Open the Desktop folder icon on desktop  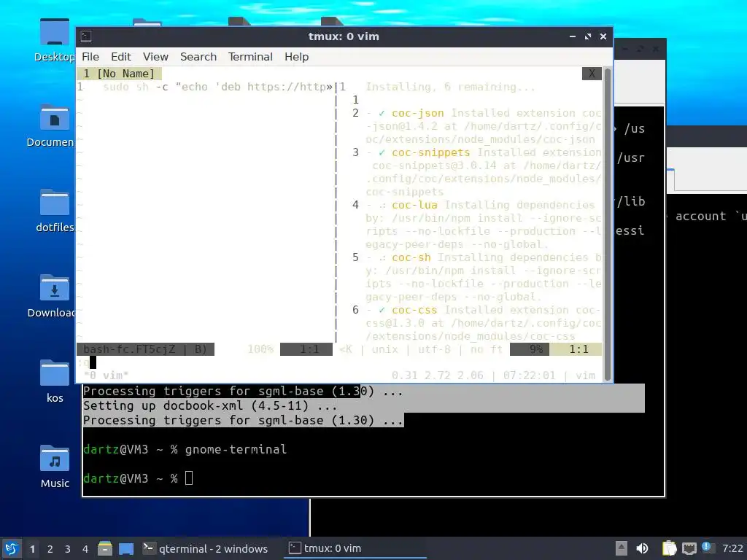54,34
